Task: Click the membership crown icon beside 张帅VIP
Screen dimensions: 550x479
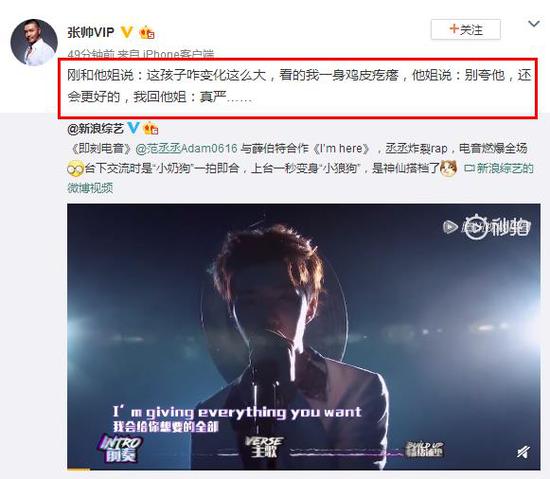Action: point(147,33)
